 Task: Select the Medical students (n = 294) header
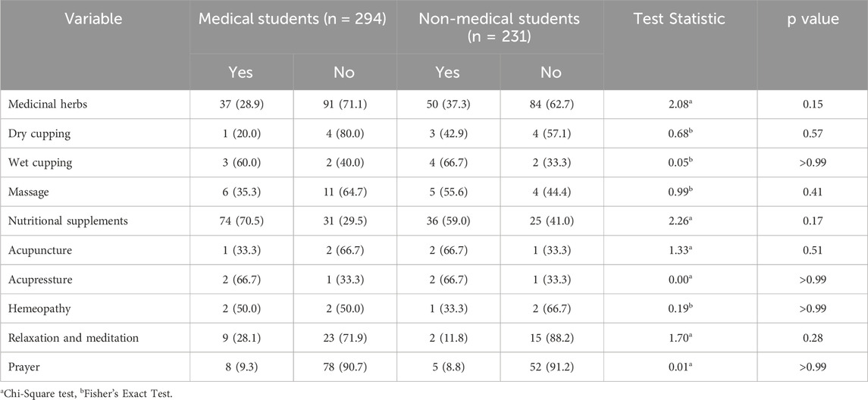click(293, 20)
